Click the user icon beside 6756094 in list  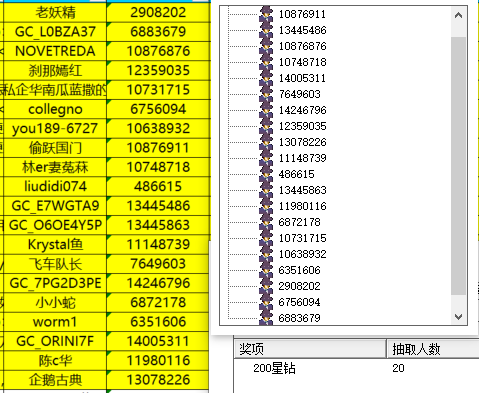pyautogui.click(x=266, y=302)
